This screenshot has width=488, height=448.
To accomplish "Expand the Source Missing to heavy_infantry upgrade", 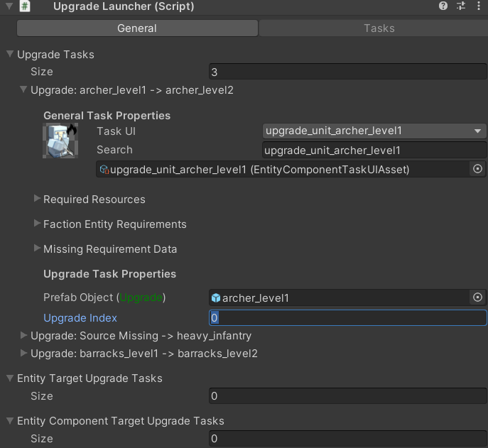I will coord(23,335).
